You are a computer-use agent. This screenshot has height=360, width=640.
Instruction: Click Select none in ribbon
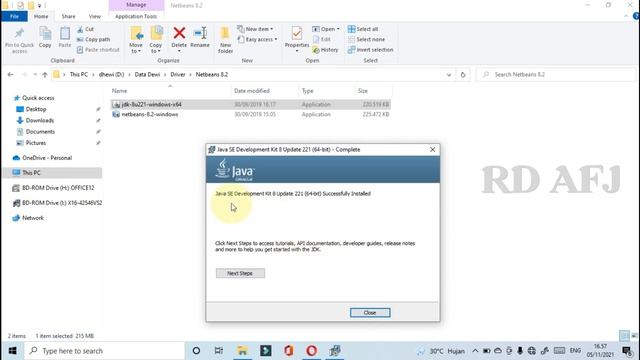coord(366,40)
